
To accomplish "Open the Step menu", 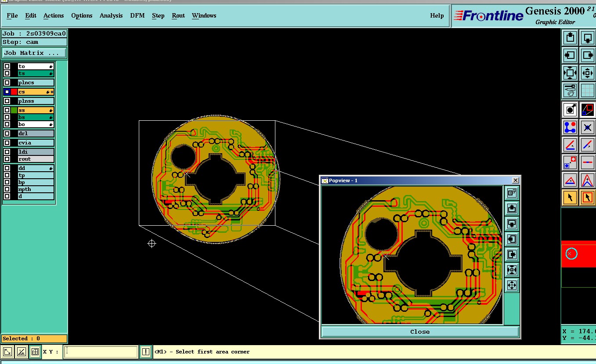I will point(158,15).
